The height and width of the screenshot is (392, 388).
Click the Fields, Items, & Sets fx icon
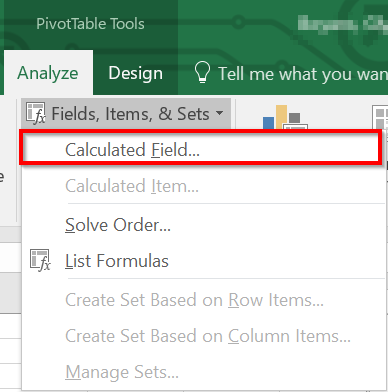coord(36,113)
